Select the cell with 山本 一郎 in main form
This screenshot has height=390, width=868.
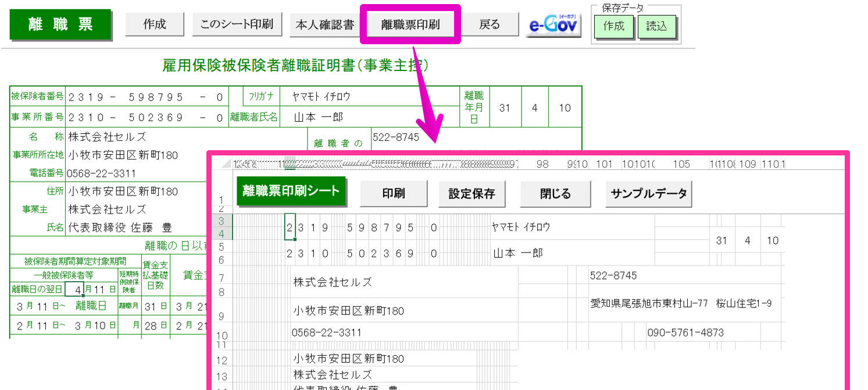coord(319,117)
